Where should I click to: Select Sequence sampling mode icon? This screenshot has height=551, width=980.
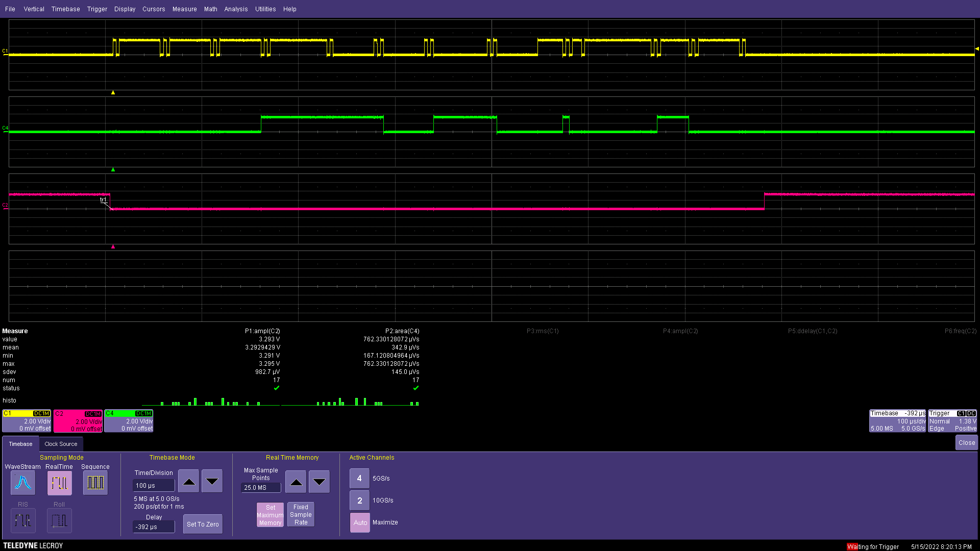(x=95, y=483)
